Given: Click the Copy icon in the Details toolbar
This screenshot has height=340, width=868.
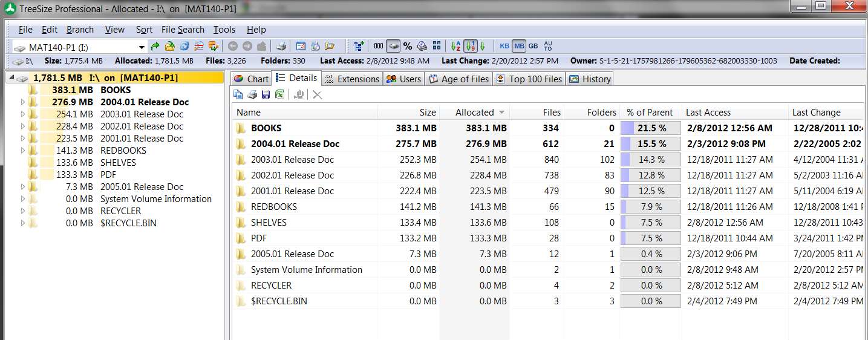Looking at the screenshot, I should tap(238, 94).
